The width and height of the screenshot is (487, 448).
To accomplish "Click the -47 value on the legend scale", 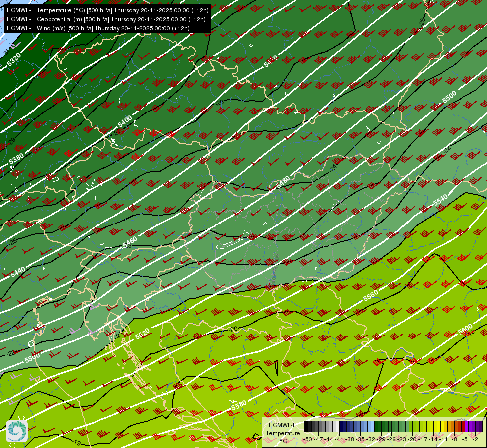I will pos(319,439).
